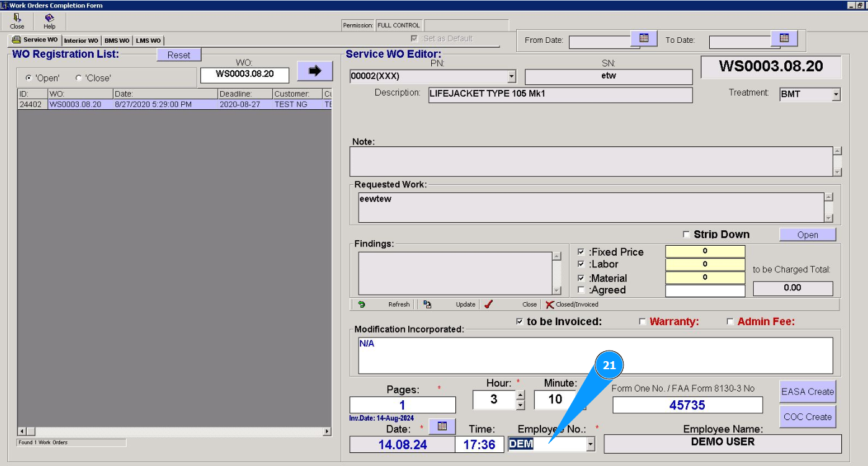Click the red X Closed/Invoiced icon
868x466 pixels.
(550, 304)
